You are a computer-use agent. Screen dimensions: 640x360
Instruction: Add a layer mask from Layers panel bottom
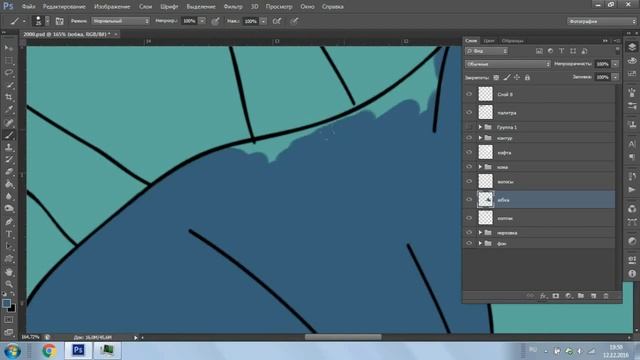(556, 296)
